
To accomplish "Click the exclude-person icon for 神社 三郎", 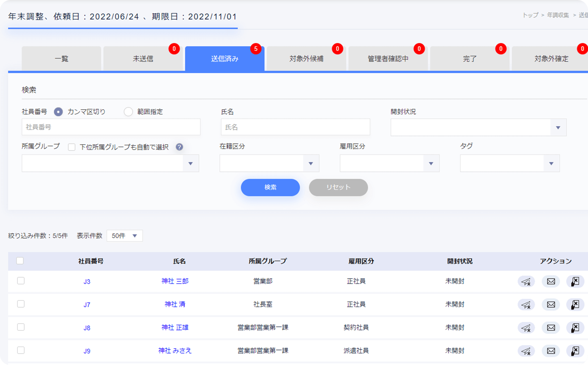I will 575,281.
